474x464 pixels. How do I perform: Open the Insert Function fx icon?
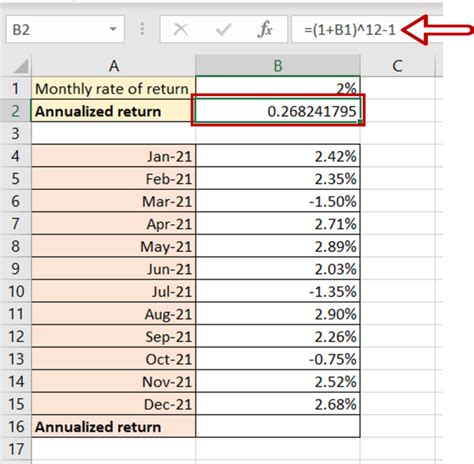click(265, 30)
